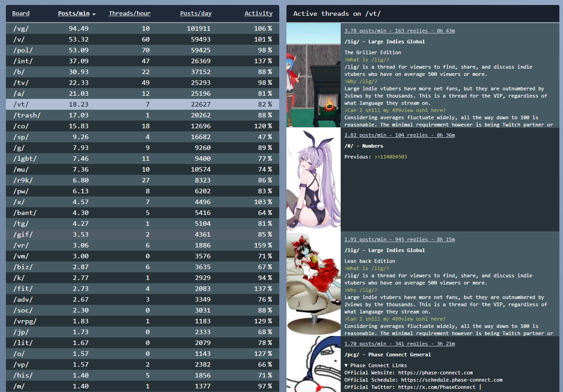
Task: Select the /lit/ board row
Action: [142, 343]
